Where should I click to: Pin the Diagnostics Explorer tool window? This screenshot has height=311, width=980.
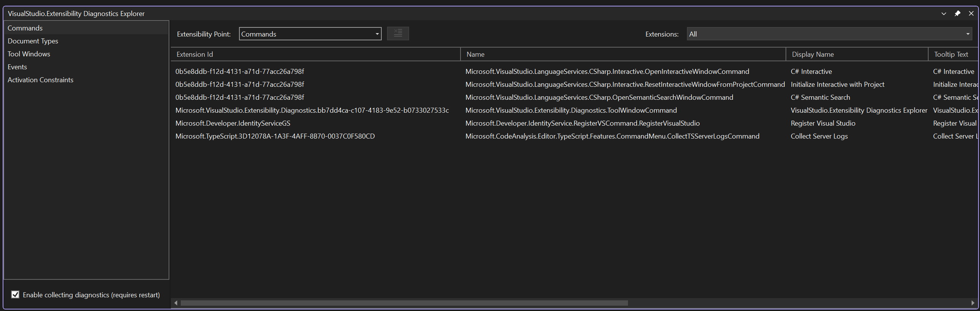point(957,13)
